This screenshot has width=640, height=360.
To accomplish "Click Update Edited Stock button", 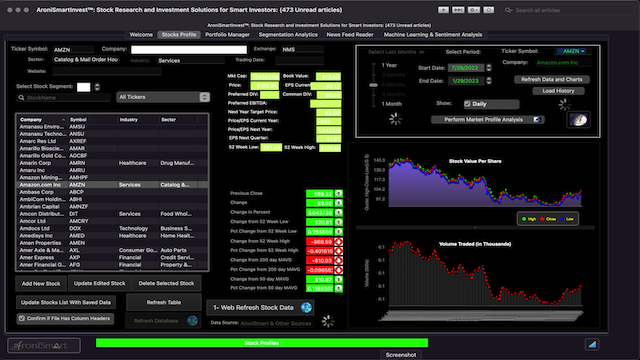I will [x=100, y=283].
